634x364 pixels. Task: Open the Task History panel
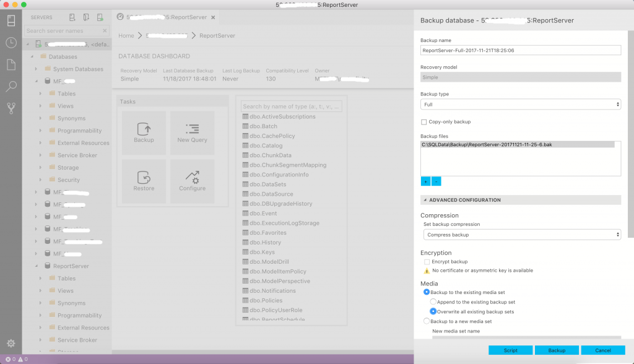pos(10,43)
